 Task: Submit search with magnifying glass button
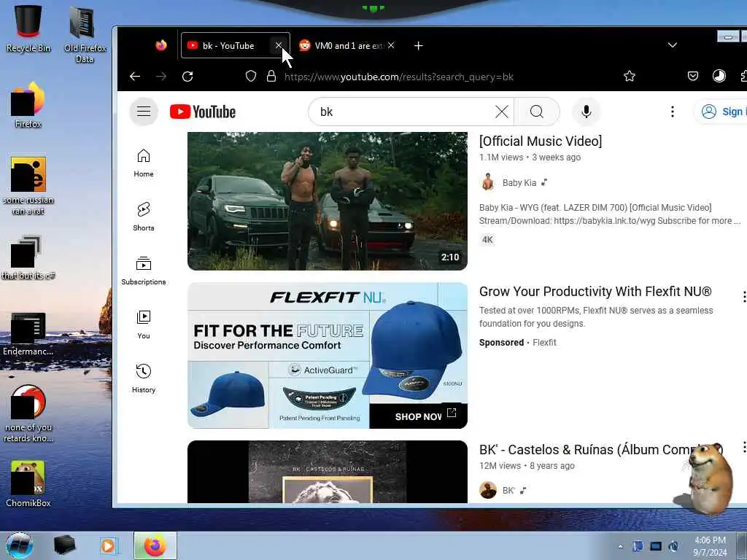click(x=537, y=112)
